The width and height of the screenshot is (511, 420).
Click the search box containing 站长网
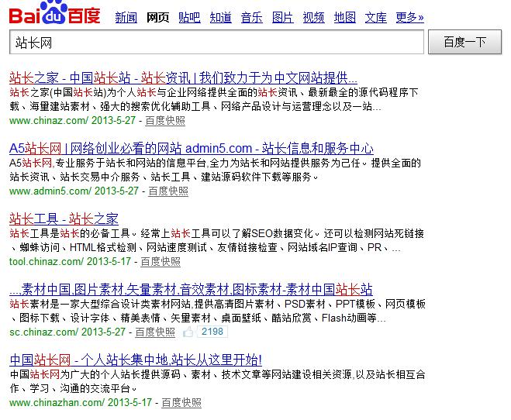217,43
